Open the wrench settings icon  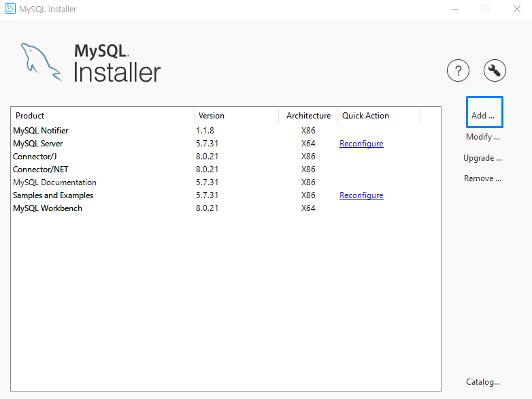pyautogui.click(x=495, y=71)
